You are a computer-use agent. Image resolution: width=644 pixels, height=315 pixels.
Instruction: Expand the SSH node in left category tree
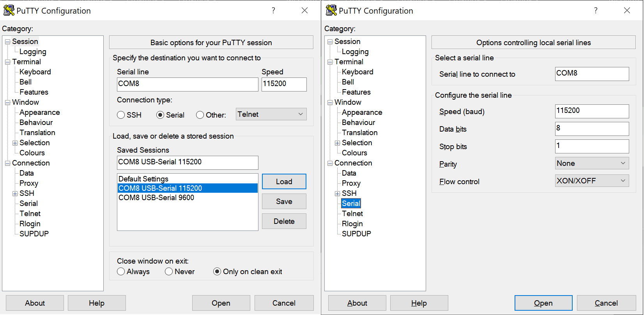click(x=15, y=194)
